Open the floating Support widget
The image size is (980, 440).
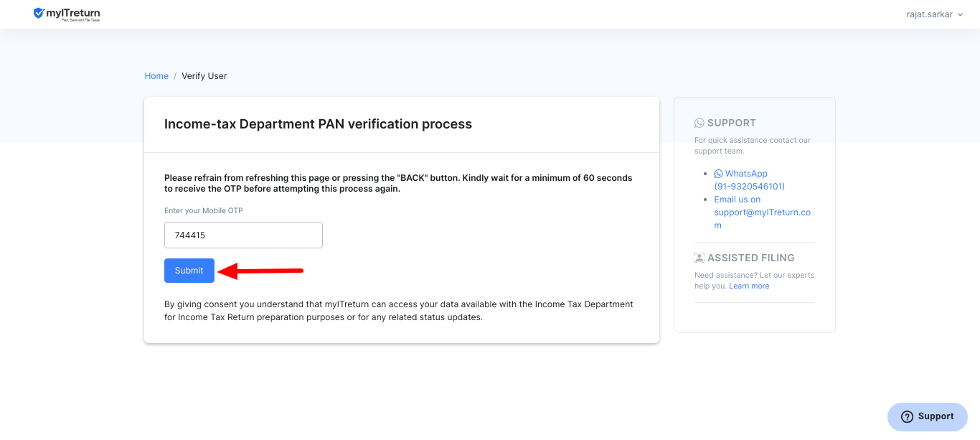point(928,417)
